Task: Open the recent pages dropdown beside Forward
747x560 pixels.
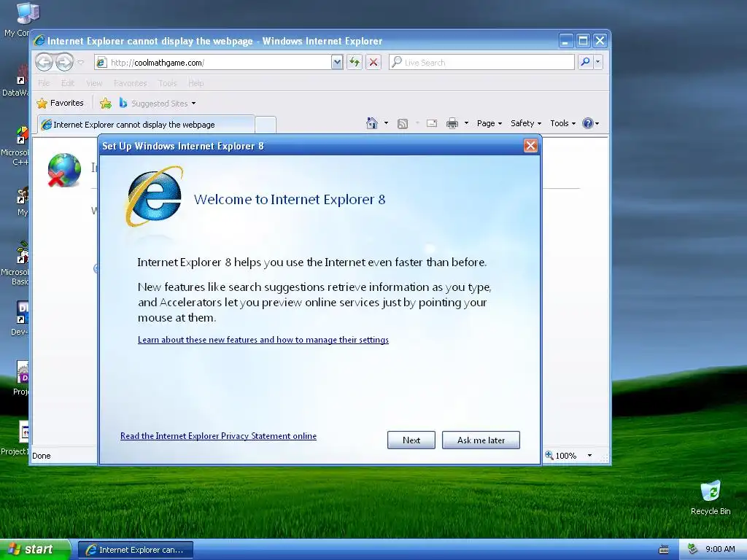Action: [80, 62]
